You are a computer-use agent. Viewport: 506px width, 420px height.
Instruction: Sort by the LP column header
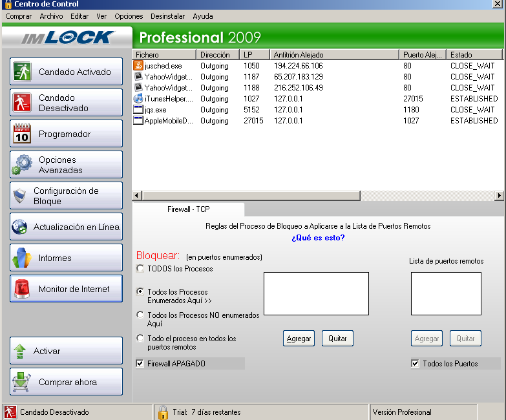tap(255, 54)
